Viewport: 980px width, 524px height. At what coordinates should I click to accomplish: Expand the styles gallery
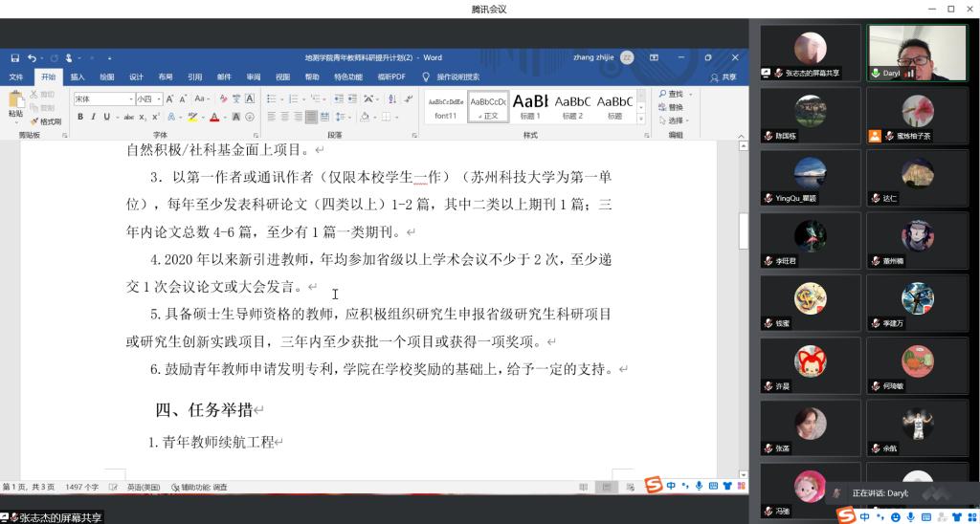640,118
